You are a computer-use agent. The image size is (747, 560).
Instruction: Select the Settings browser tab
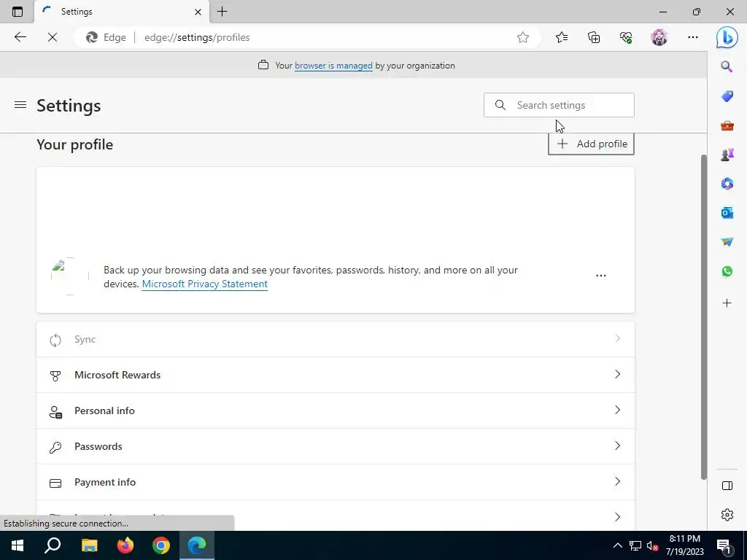pyautogui.click(x=121, y=12)
